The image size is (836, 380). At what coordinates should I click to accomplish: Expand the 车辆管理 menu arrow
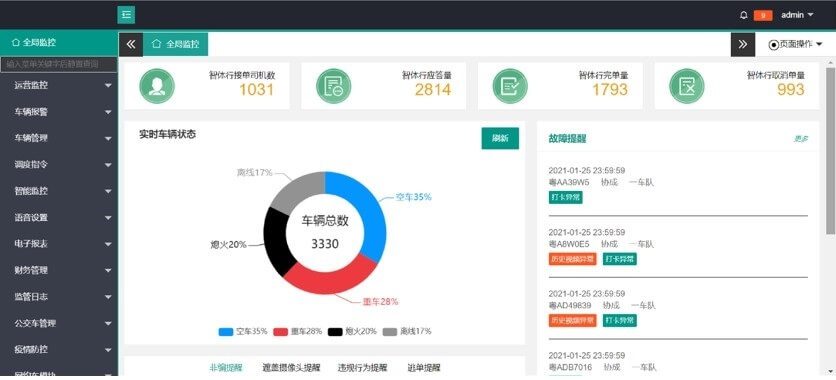coord(108,139)
